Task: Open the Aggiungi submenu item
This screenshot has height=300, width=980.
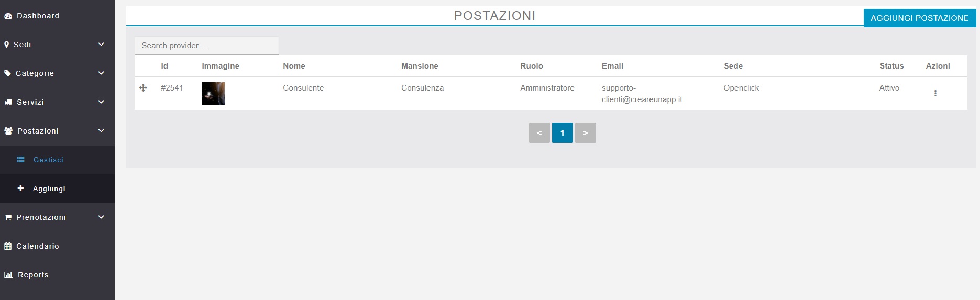Action: [x=49, y=188]
